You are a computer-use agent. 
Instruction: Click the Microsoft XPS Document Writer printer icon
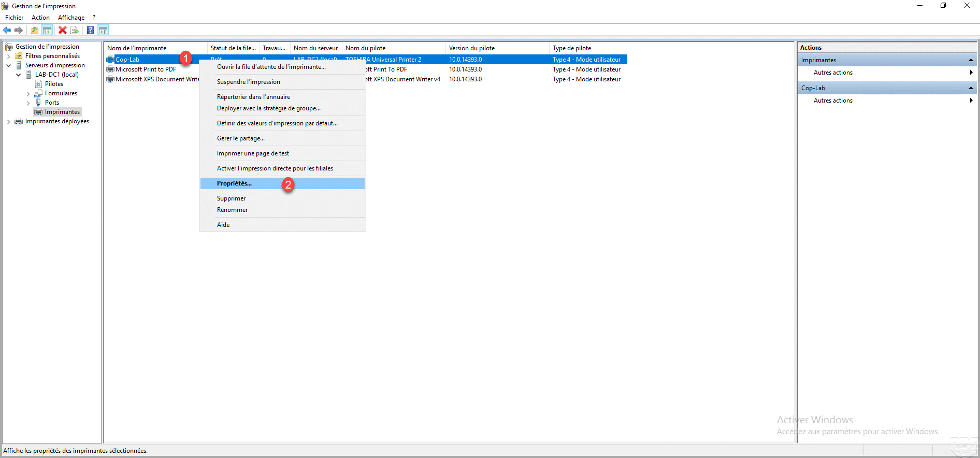point(110,79)
